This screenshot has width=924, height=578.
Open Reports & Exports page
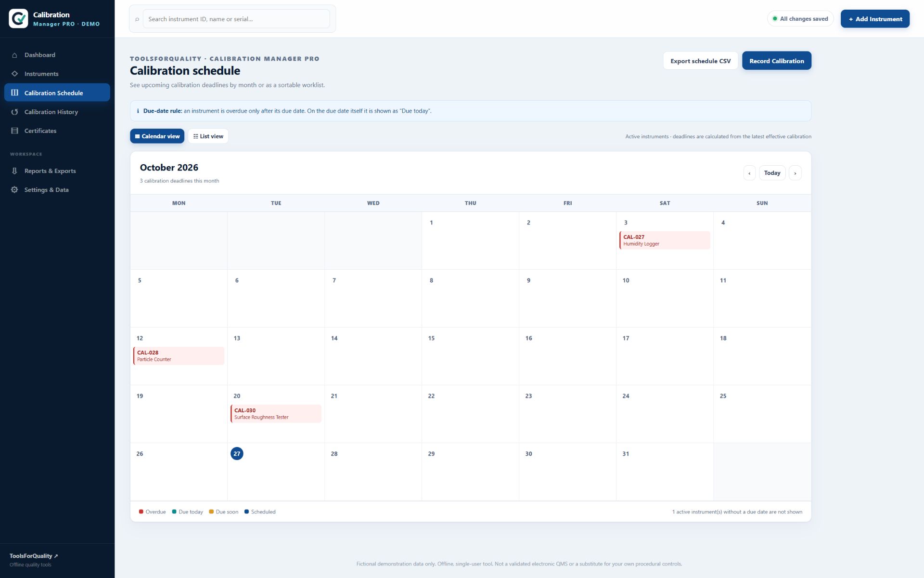pos(57,171)
